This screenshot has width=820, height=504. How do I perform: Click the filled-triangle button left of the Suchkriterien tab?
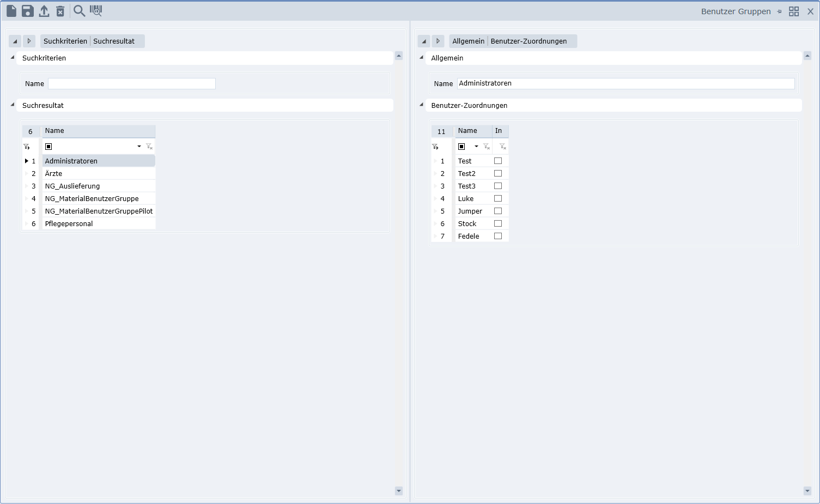pyautogui.click(x=15, y=41)
